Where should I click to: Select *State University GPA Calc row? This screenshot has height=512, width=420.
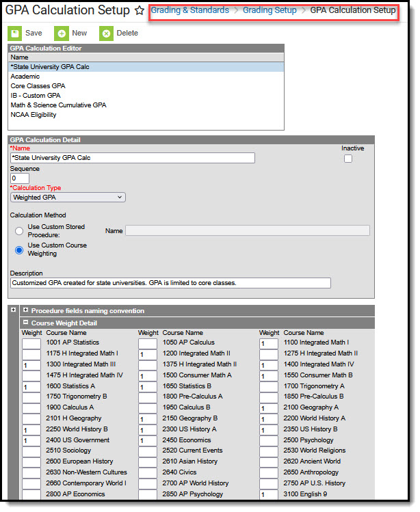coord(146,67)
